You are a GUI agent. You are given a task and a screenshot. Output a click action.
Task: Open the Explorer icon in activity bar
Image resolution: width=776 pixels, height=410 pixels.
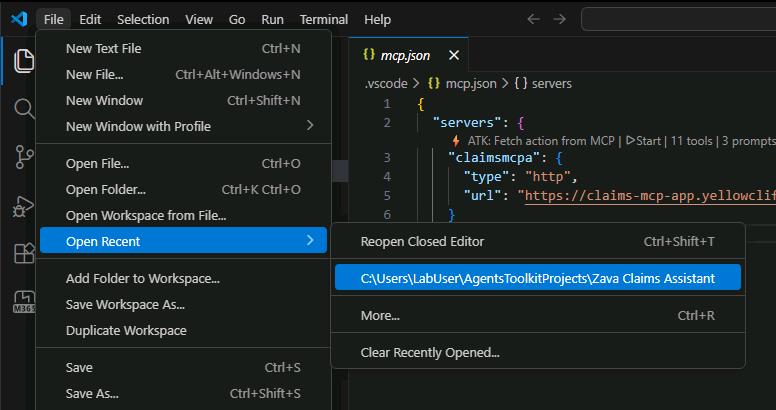pyautogui.click(x=24, y=60)
